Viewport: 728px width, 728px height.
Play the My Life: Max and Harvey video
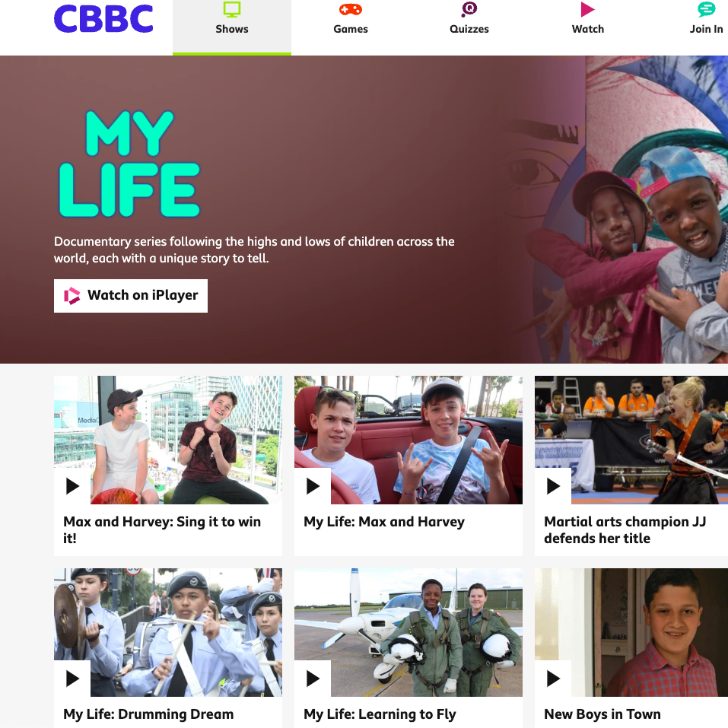point(313,486)
